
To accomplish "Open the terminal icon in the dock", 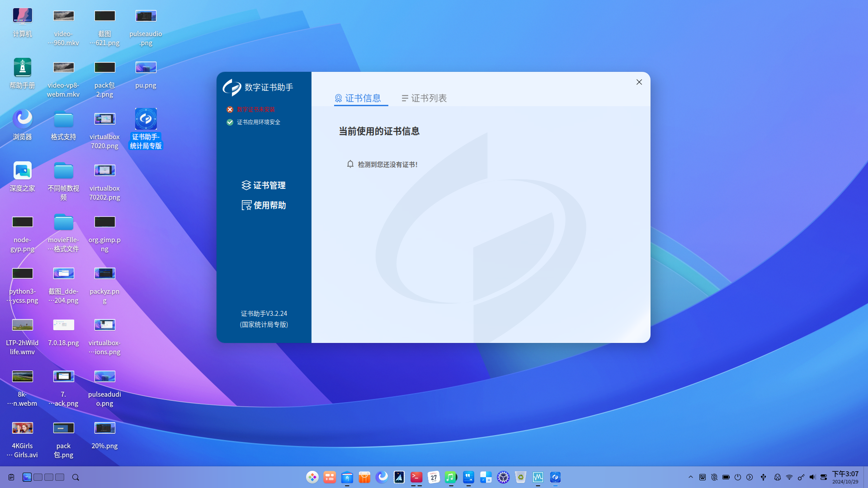I will [416, 477].
